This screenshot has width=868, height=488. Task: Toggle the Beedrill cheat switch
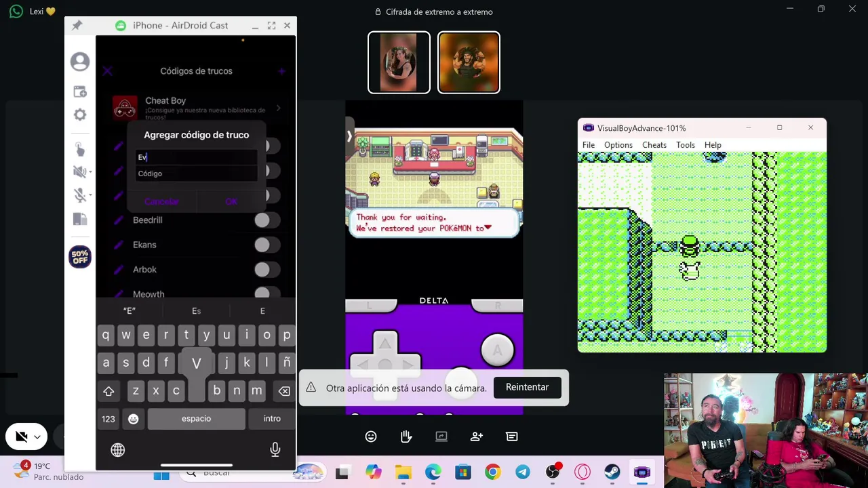coord(267,220)
